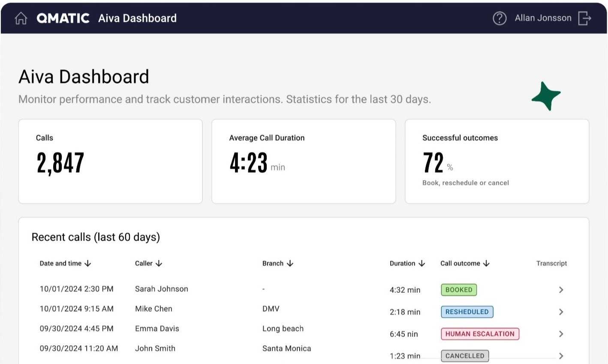Open help via question mark icon
The image size is (608, 364).
click(x=499, y=18)
